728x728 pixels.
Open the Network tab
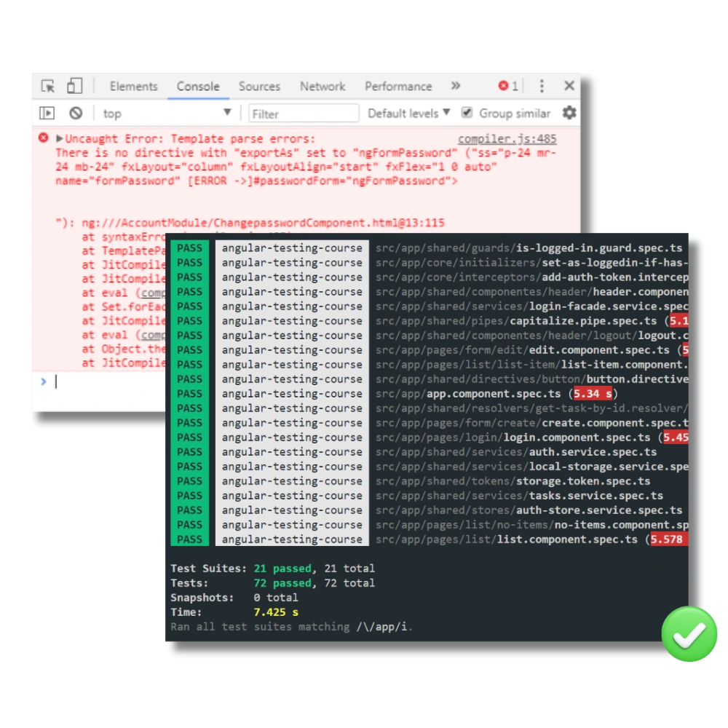coord(323,86)
